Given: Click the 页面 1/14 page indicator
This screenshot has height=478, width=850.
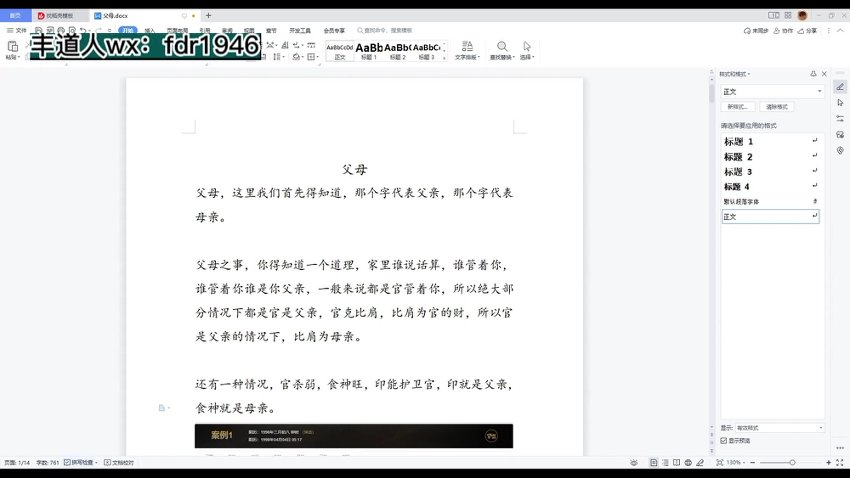Looking at the screenshot, I should click(17, 462).
